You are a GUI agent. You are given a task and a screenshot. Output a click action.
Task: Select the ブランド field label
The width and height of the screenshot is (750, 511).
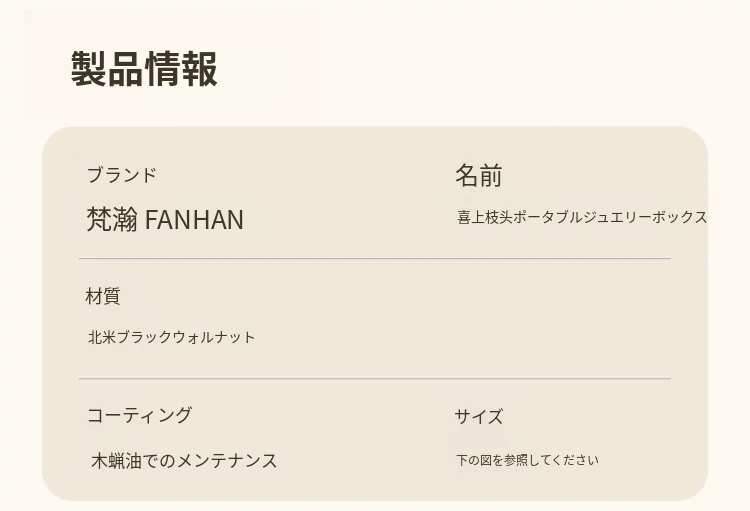[121, 175]
